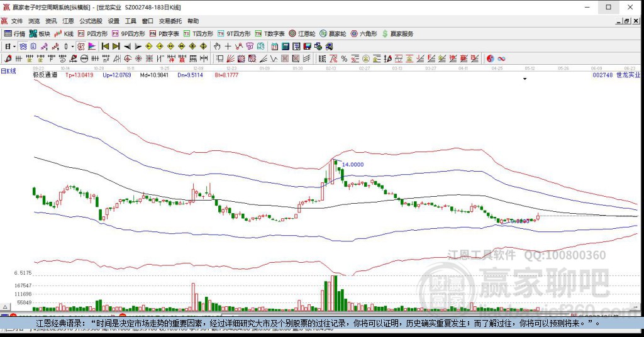Viewport: 644px width, 337px height.
Task: Jump to first bar with skip-start arrow
Action: [x=105, y=47]
